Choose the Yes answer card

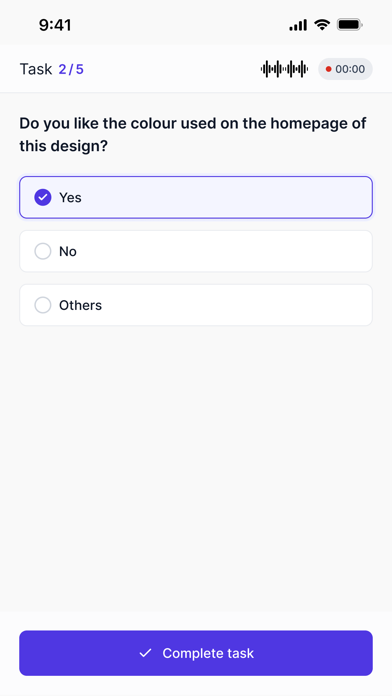click(196, 198)
